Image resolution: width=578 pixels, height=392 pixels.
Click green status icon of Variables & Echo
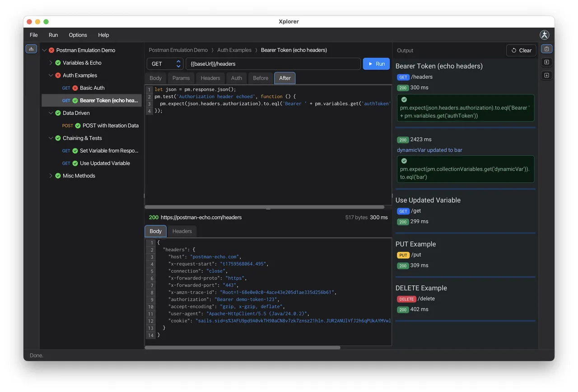click(58, 63)
